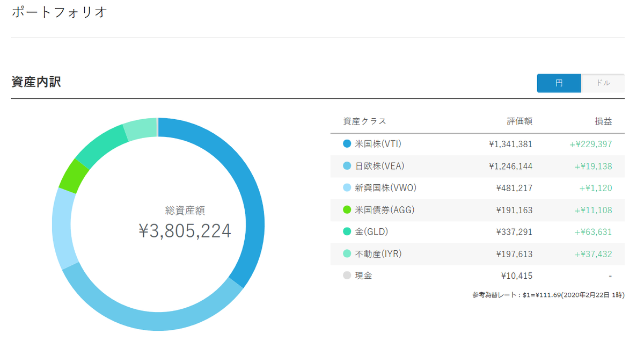Click the blue dot beside 米国株(VTI)
This screenshot has height=355, width=644.
347,144
